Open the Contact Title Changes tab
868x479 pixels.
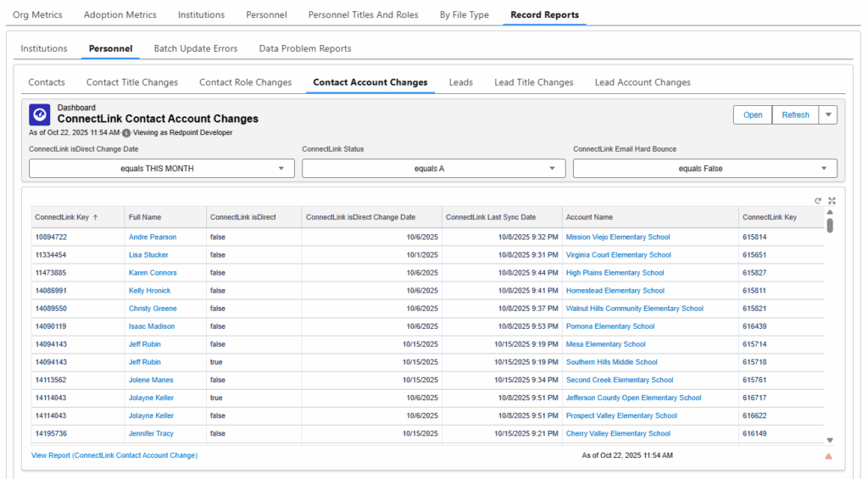pos(132,82)
